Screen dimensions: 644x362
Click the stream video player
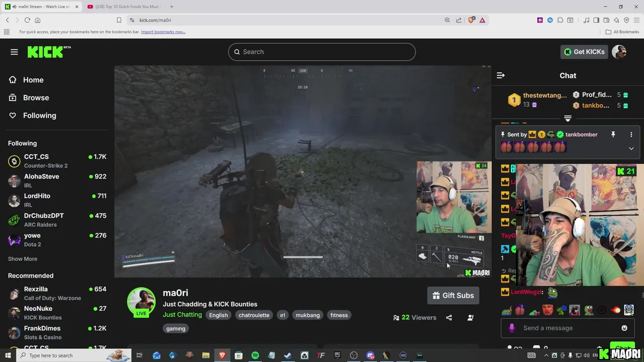303,171
